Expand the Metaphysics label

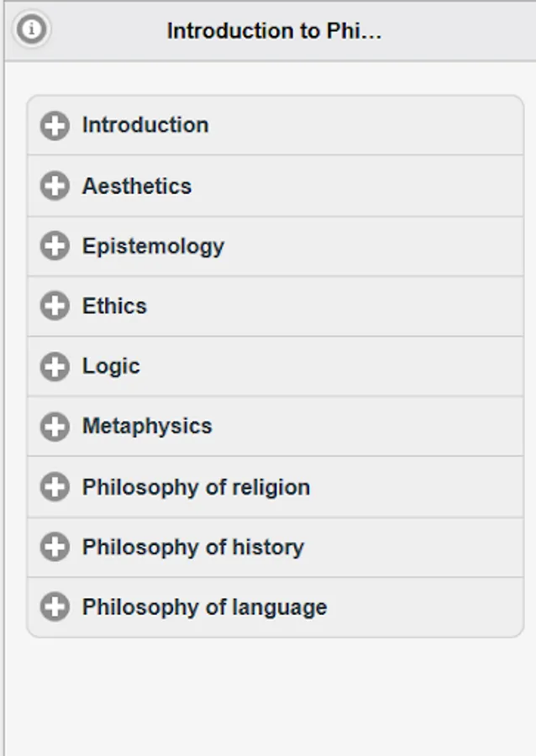click(147, 426)
